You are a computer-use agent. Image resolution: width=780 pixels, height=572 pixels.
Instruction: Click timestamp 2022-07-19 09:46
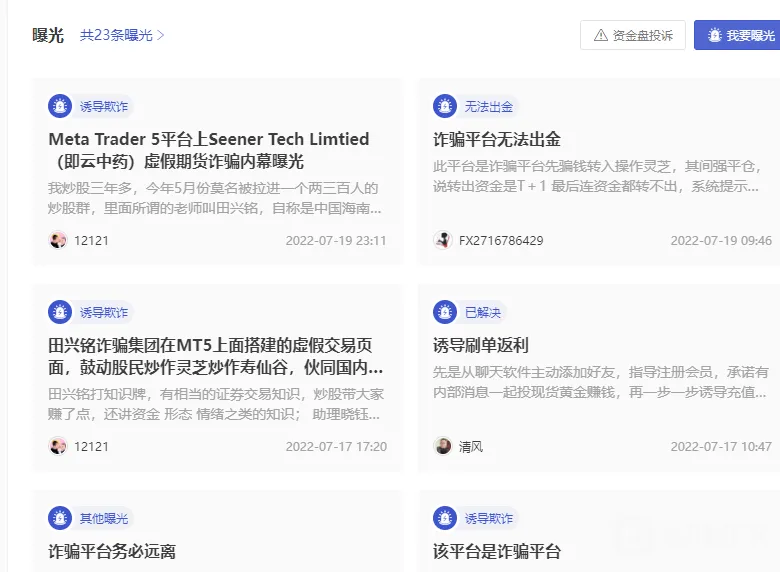(721, 241)
